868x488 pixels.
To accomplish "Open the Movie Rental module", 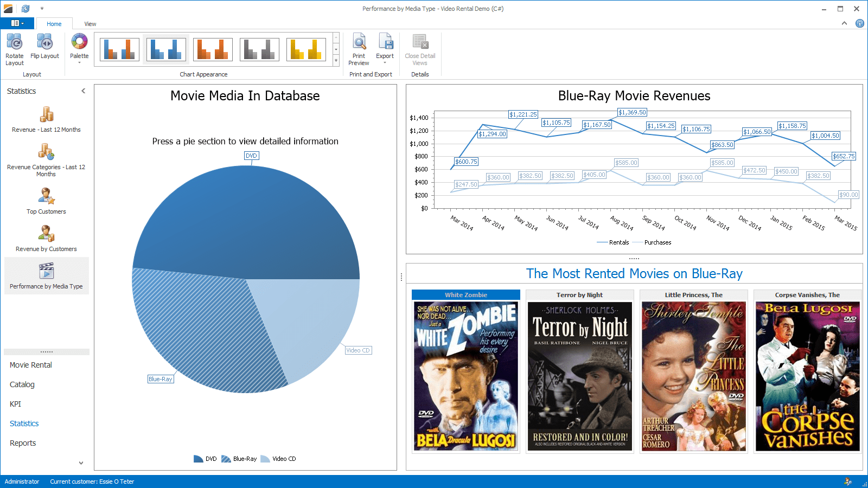I will click(31, 365).
